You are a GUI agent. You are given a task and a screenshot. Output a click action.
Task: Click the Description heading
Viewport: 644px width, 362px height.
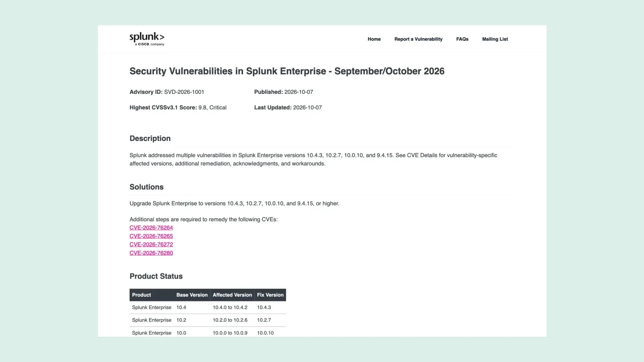(150, 138)
